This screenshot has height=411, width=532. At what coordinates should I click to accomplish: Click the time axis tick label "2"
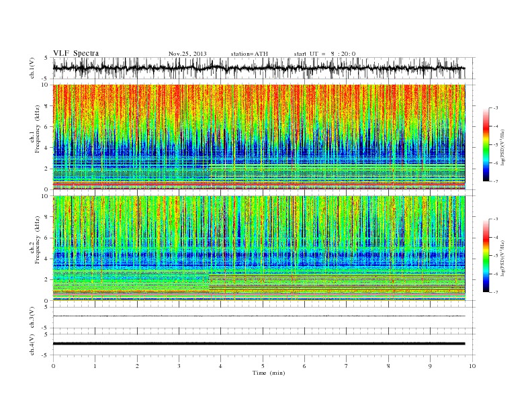pos(137,366)
